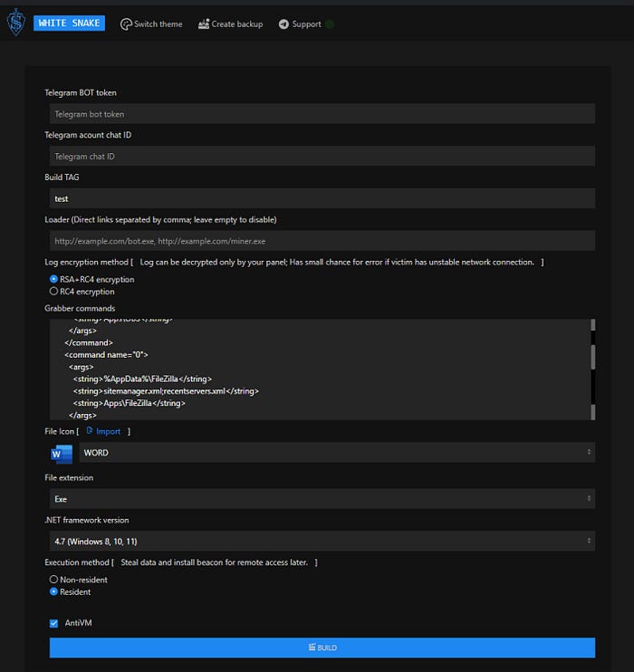This screenshot has height=672, width=634.
Task: Focus the Telegram bot token field
Action: [322, 114]
